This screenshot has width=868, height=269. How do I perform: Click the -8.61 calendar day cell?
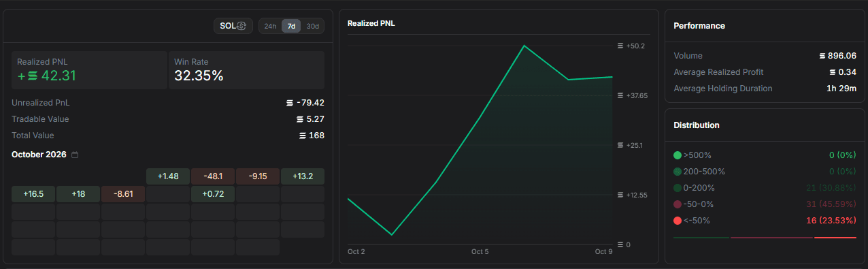(x=123, y=194)
